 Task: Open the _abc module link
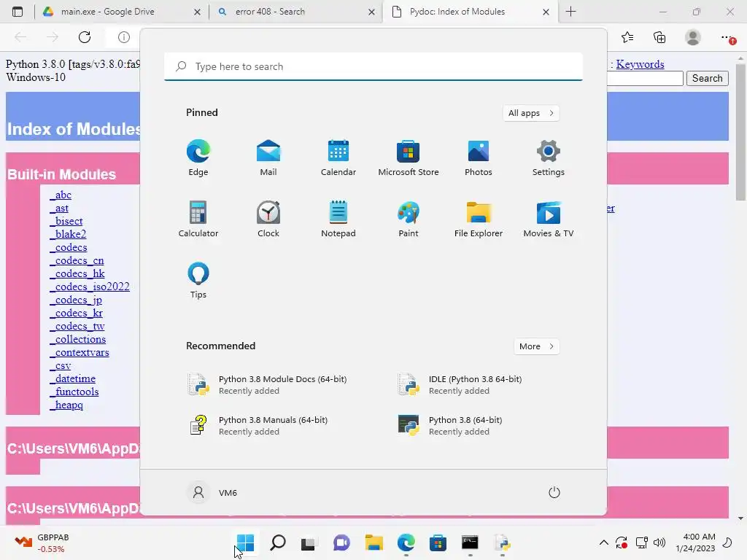[x=61, y=195]
